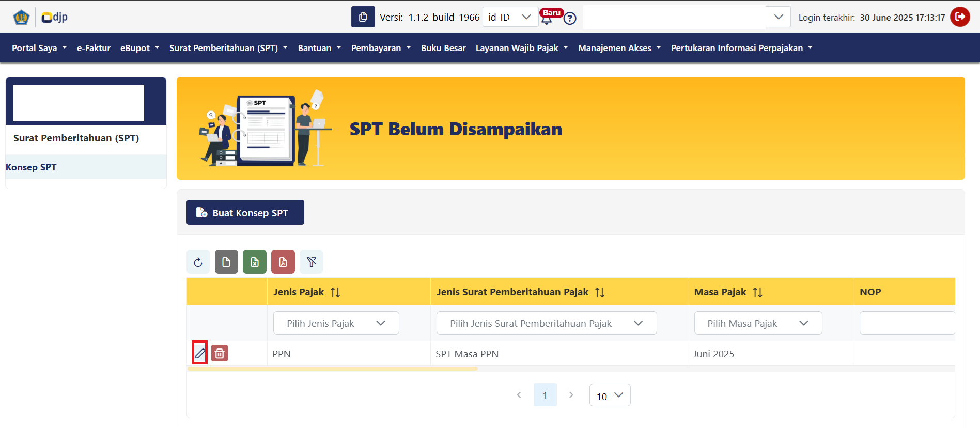Click the horizontal table scrollbar
Image resolution: width=980 pixels, height=428 pixels.
(332, 369)
